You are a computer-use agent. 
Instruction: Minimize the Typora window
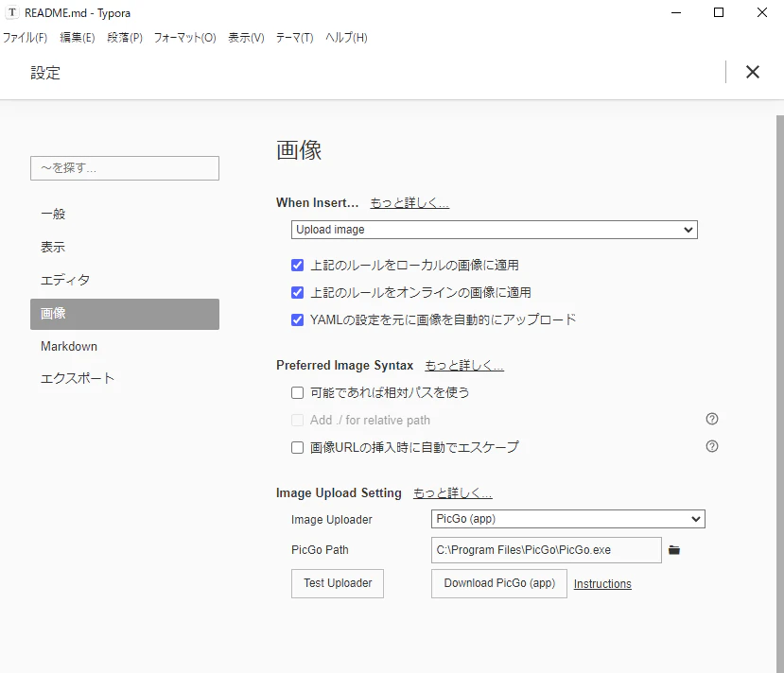[x=676, y=12]
